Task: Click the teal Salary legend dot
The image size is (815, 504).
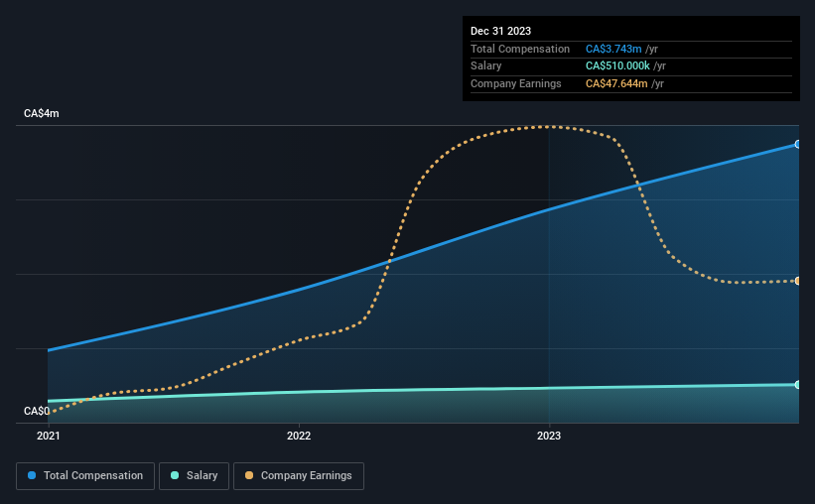Action: (175, 475)
